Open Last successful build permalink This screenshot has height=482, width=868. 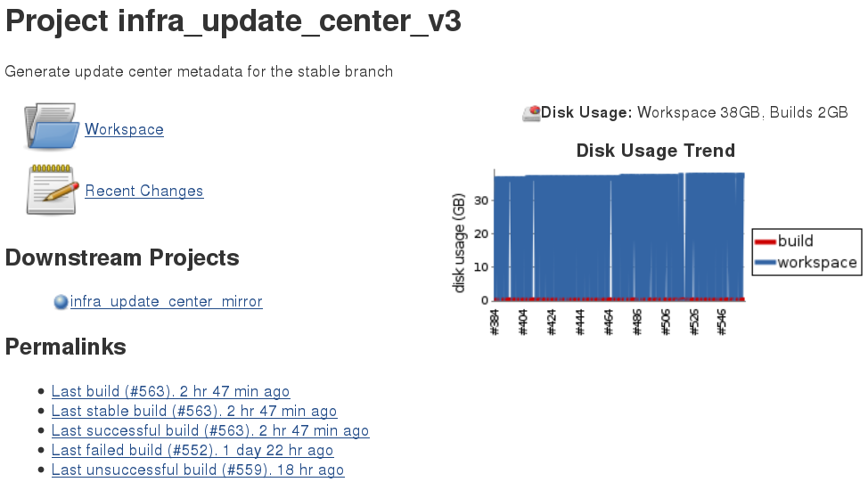pos(210,430)
